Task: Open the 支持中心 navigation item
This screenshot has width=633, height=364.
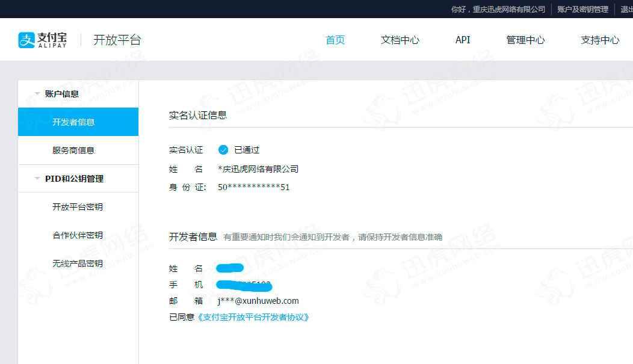Action: click(600, 40)
